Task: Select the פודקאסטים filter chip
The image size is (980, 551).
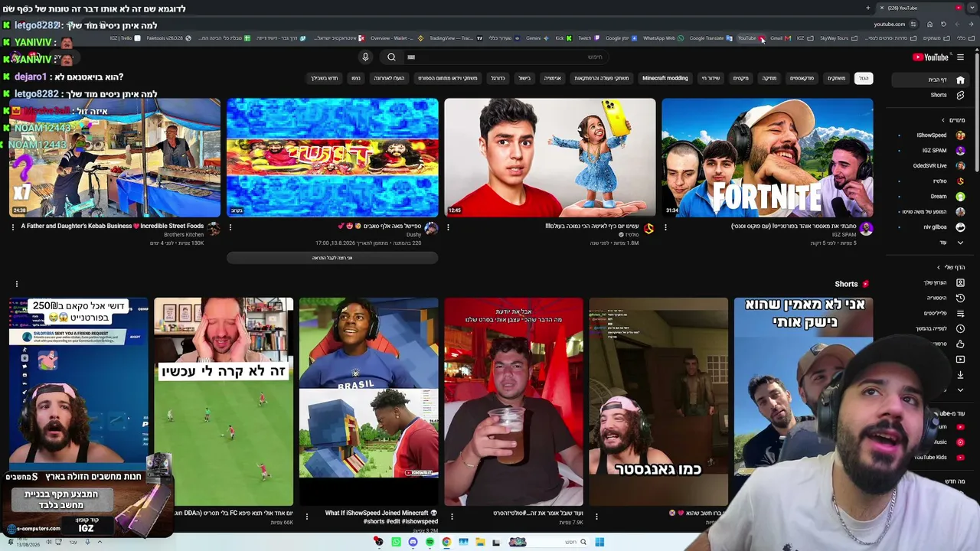Action: point(802,78)
